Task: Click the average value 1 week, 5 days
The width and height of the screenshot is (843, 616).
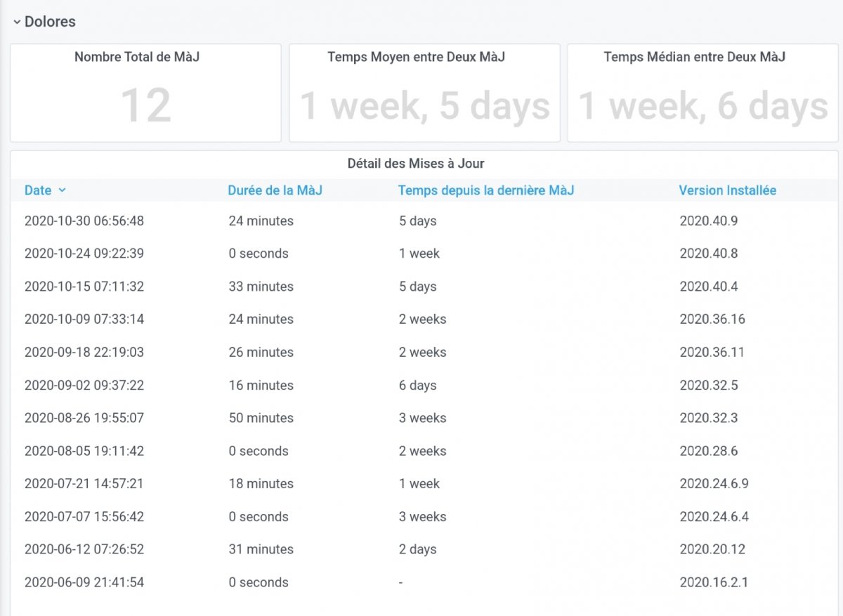Action: click(x=425, y=106)
